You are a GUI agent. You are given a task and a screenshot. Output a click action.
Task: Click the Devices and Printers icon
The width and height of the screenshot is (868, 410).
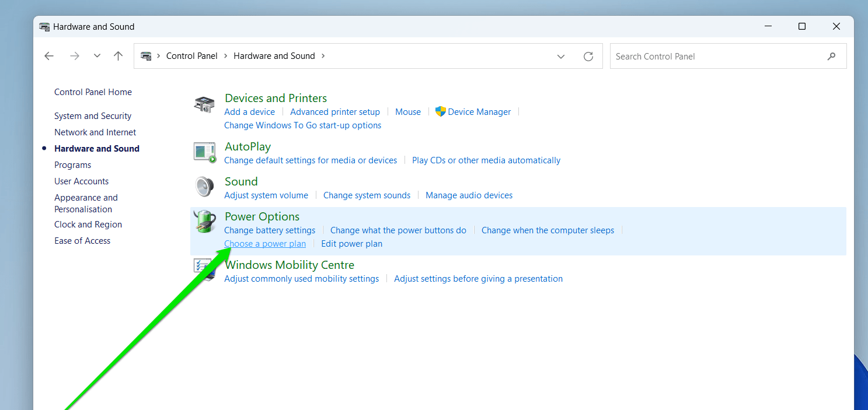[204, 105]
